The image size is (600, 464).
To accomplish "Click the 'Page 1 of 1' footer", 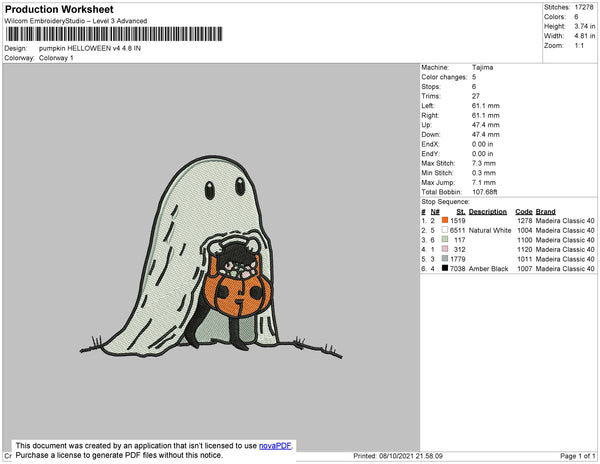I will (x=577, y=456).
